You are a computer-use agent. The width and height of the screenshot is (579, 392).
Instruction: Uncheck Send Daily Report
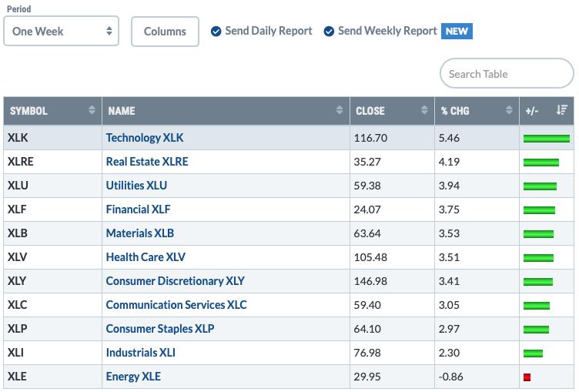(216, 32)
